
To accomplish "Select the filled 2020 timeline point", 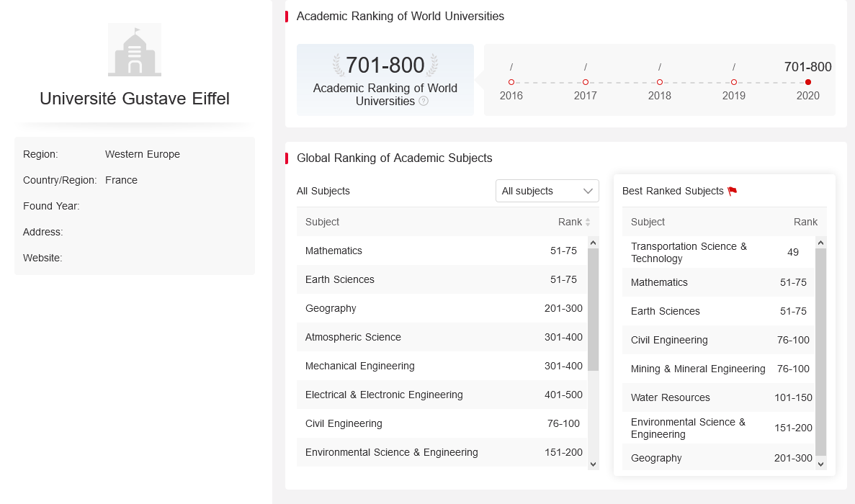I will [807, 82].
